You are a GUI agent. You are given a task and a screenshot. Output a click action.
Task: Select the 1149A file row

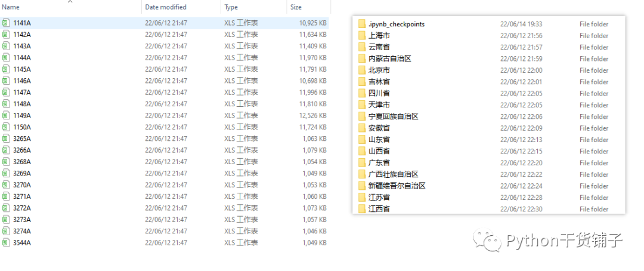165,116
